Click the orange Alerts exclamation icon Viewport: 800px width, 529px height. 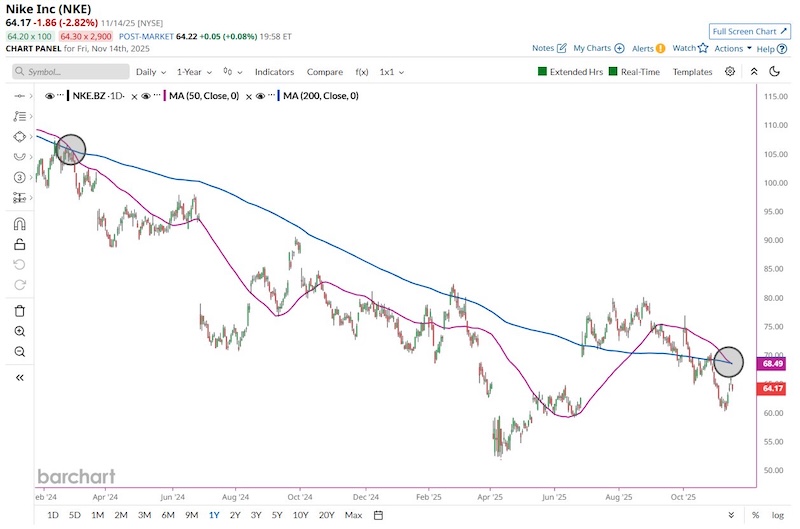coord(660,48)
